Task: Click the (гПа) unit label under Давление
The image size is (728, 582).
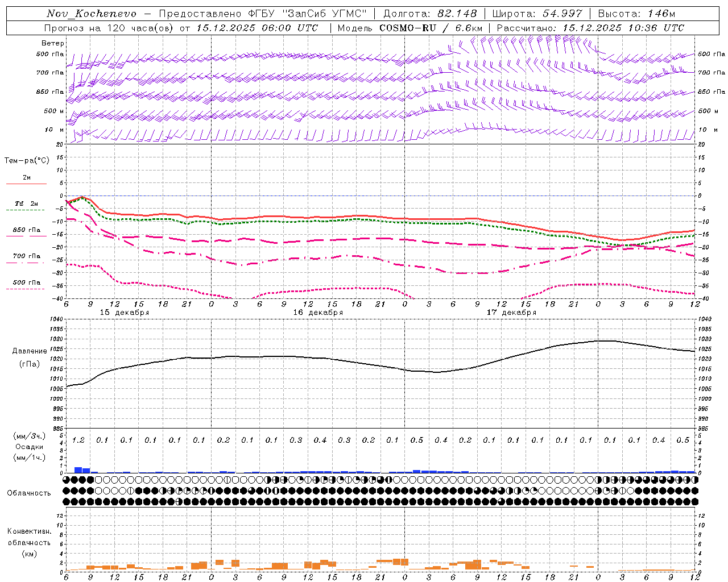Action: (x=30, y=364)
